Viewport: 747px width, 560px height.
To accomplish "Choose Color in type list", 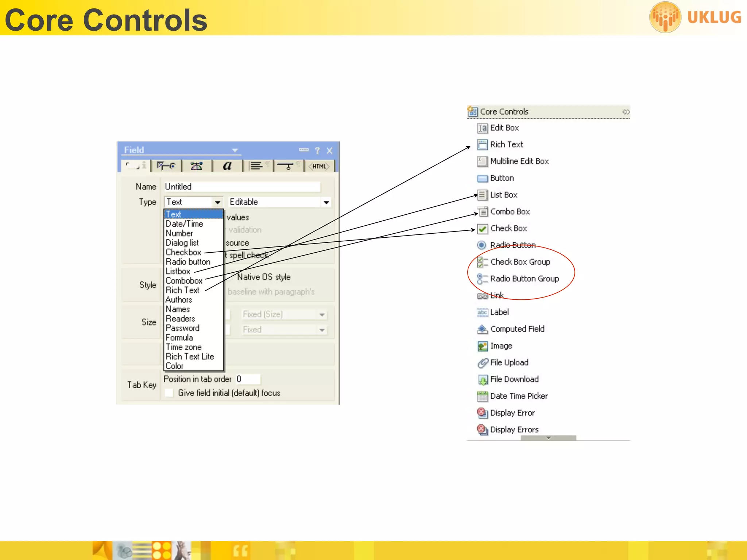I will pos(175,366).
